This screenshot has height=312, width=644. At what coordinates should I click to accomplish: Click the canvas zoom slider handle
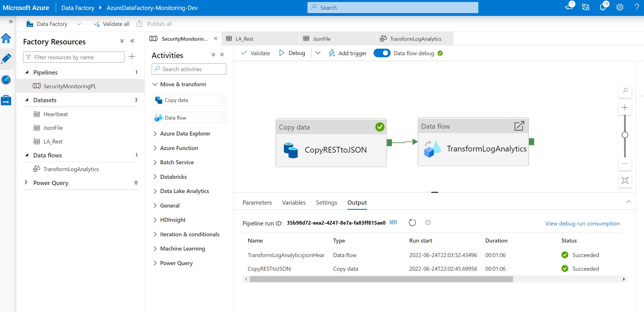click(x=625, y=135)
